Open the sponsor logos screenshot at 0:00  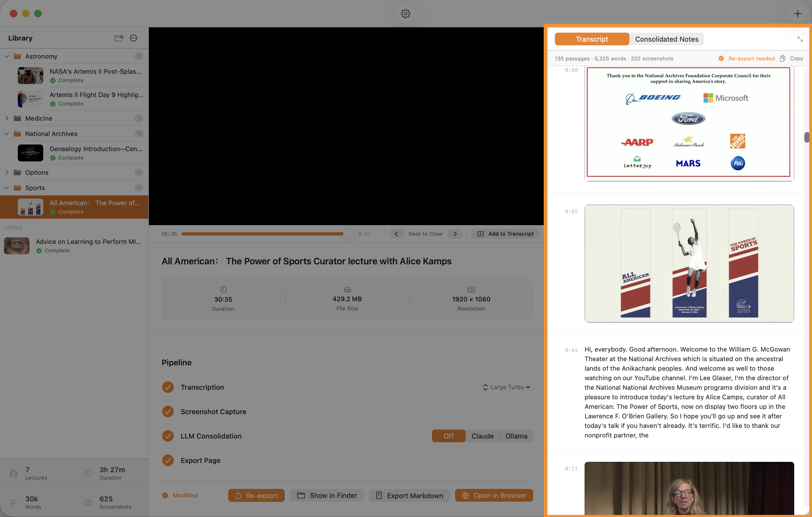[x=689, y=123]
